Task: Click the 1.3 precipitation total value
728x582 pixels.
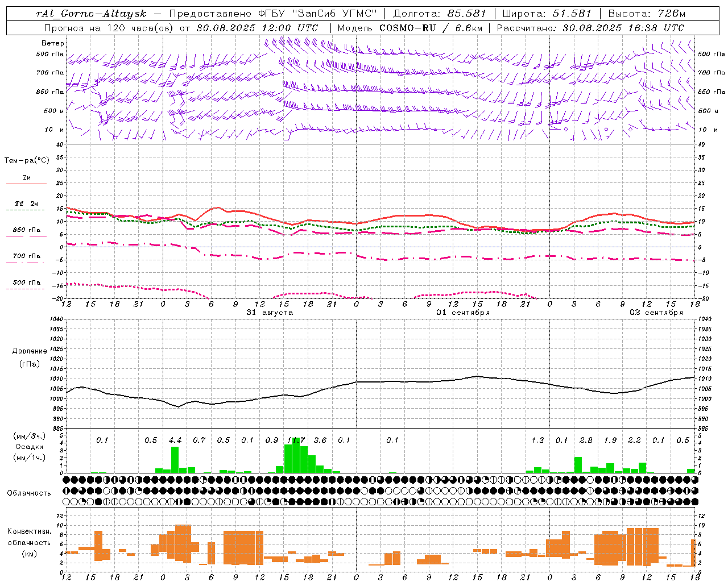Action: click(537, 440)
